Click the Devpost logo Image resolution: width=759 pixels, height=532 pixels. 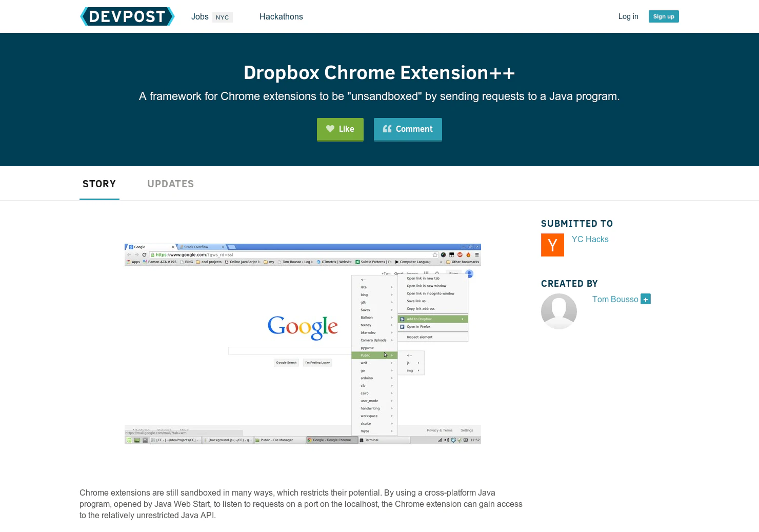[x=127, y=16]
